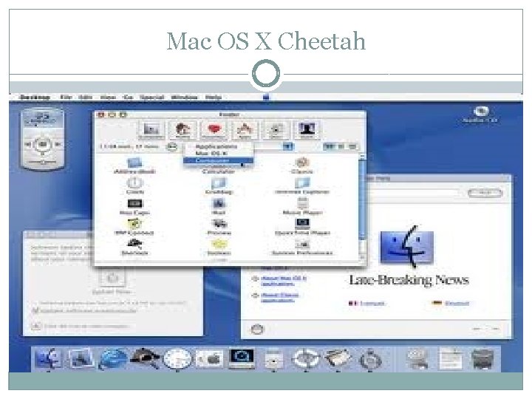The height and width of the screenshot is (399, 532).
Task: Open the View menu
Action: click(108, 98)
